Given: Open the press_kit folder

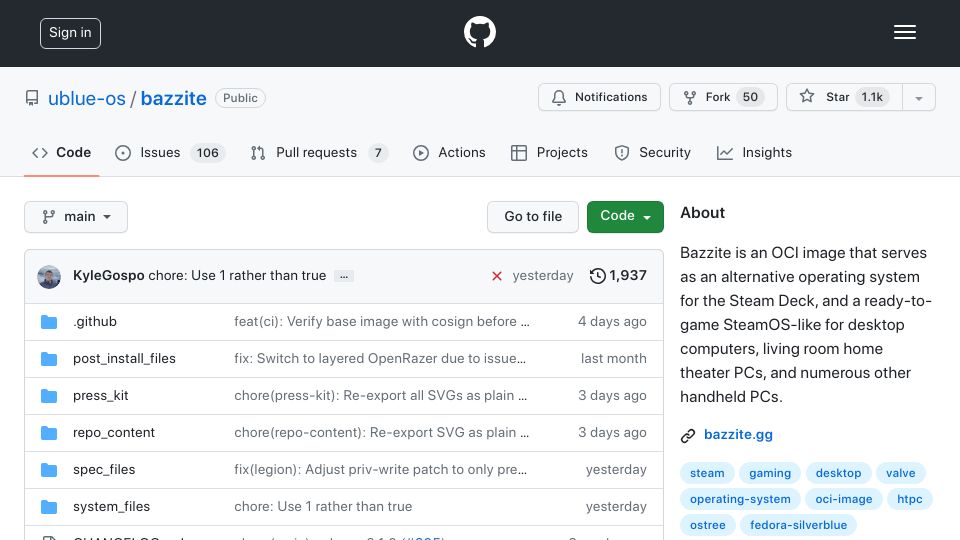Looking at the screenshot, I should pyautogui.click(x=100, y=396).
